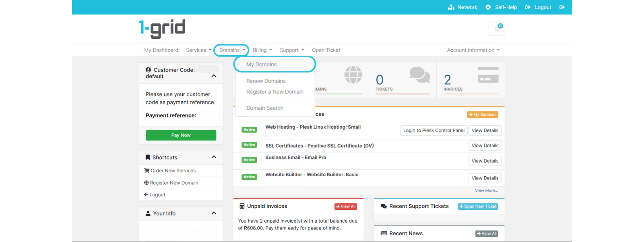Open the shopping cart icon
This screenshot has width=644, height=242.
click(x=496, y=29)
